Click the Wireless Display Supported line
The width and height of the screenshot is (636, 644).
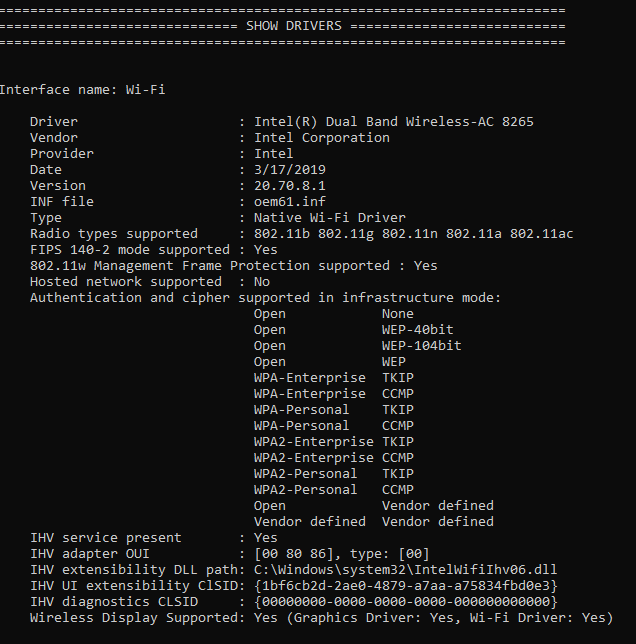321,618
